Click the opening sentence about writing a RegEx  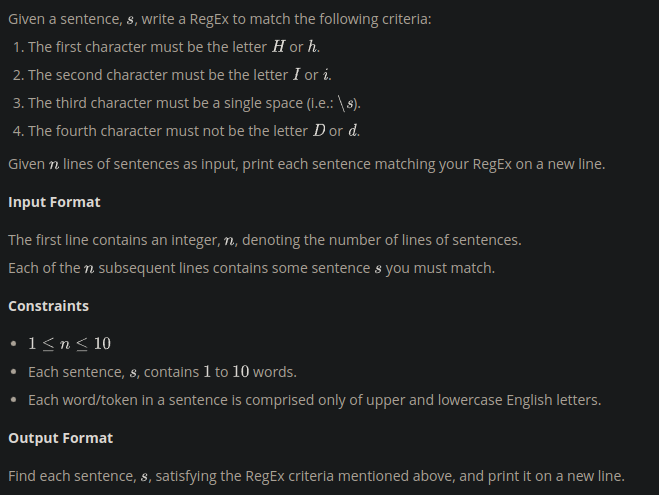click(219, 20)
